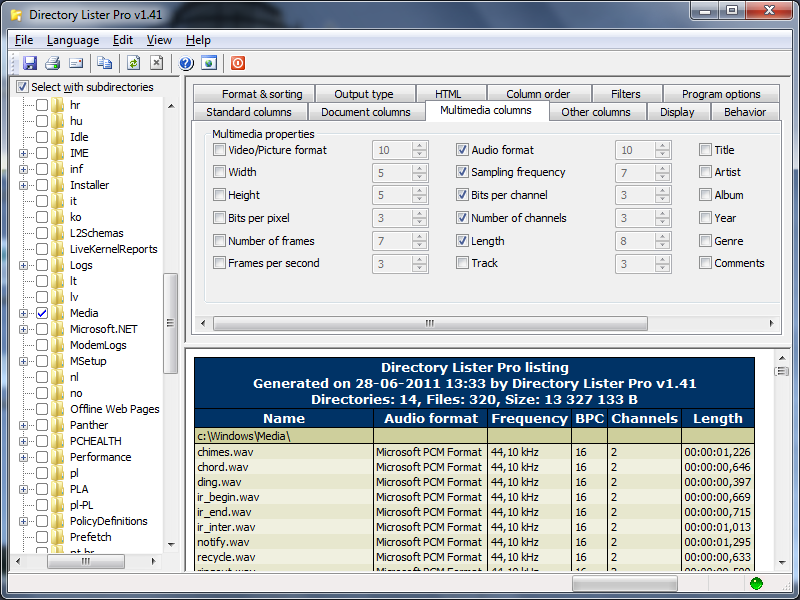800x600 pixels.
Task: Click folder tree vertical scrollbar thumb
Action: pos(170,323)
